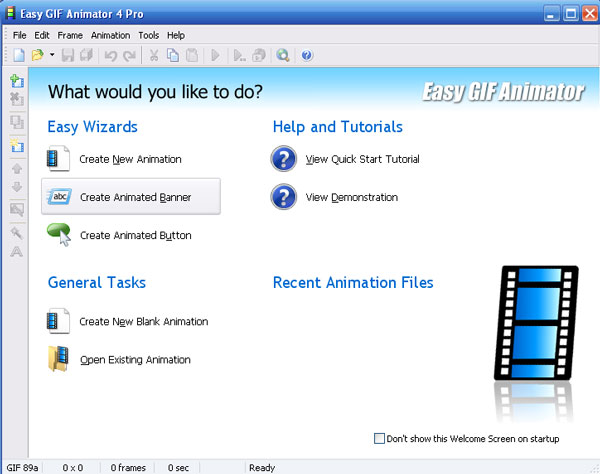Expand the Open button dropdown arrow

pyautogui.click(x=52, y=55)
